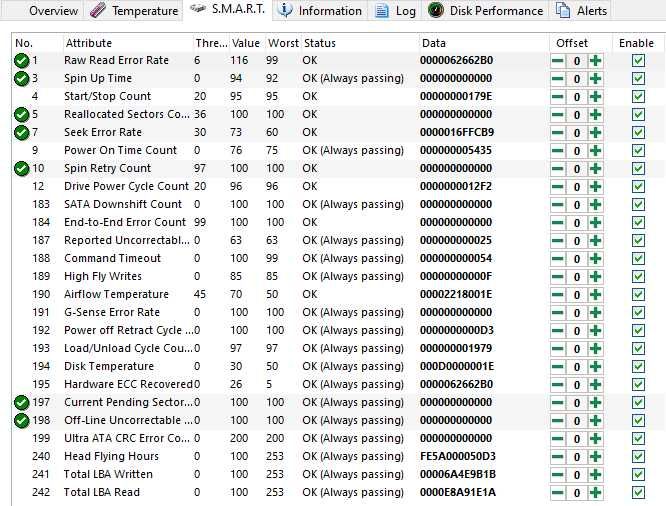Decrease offset for SATA Downshift Count
Image resolution: width=666 pixels, height=506 pixels.
tap(558, 205)
